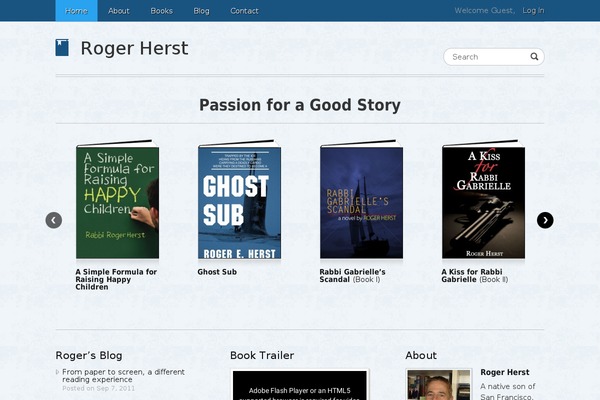Image resolution: width=600 pixels, height=400 pixels.
Task: Click the Book Trailer heading
Action: click(262, 355)
